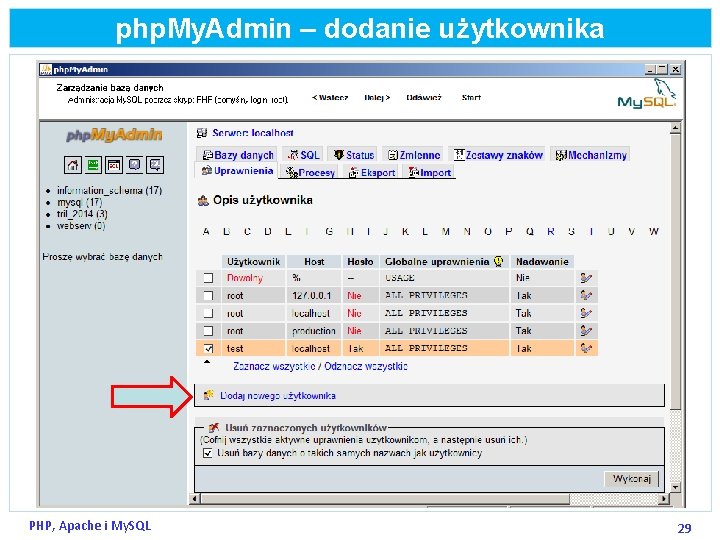Screen dimensions: 720x540
Task: Click the green exit/logout icon in sidebar
Action: pyautogui.click(x=93, y=165)
